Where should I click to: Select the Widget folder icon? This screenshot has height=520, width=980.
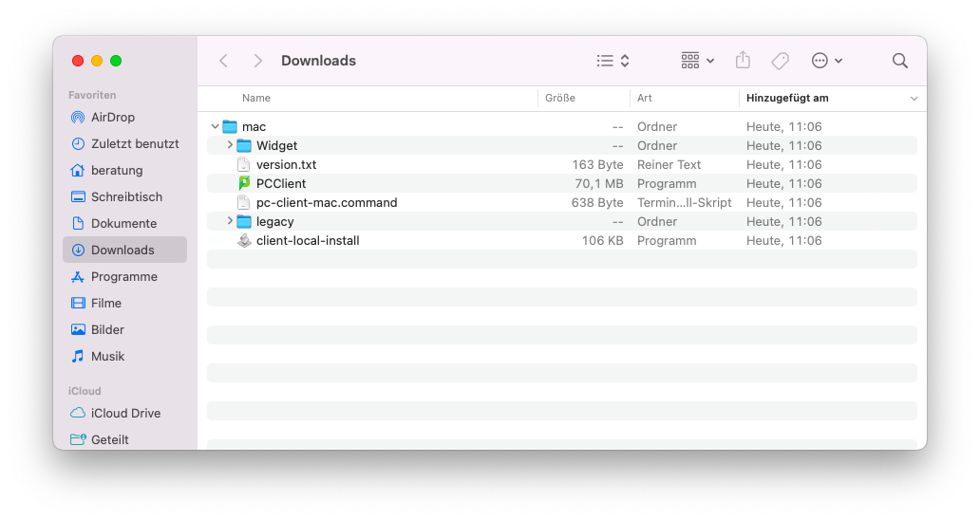pos(244,145)
